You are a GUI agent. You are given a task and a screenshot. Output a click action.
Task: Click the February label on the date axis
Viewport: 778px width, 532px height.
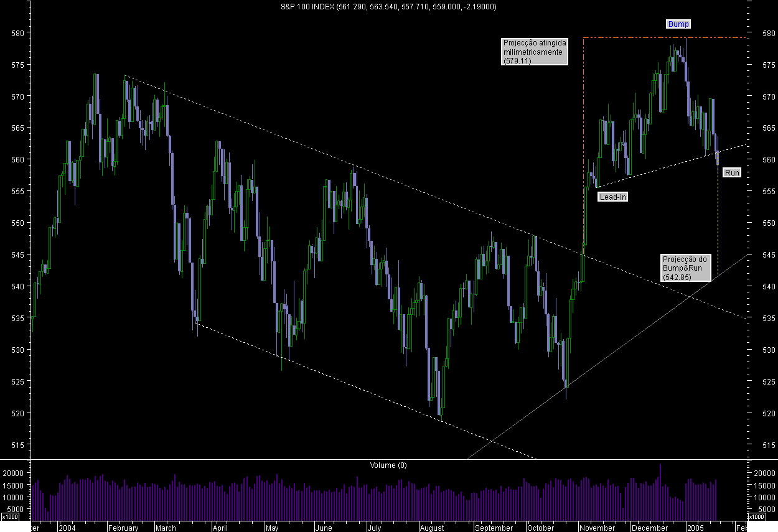pyautogui.click(x=123, y=528)
